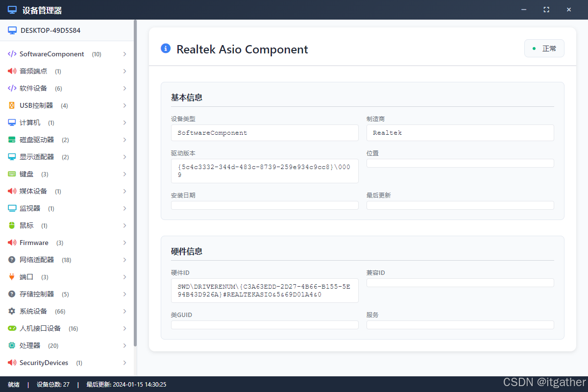Click the 就绪 status bar text
Viewport: 588px width, 392px height.
tap(14, 385)
